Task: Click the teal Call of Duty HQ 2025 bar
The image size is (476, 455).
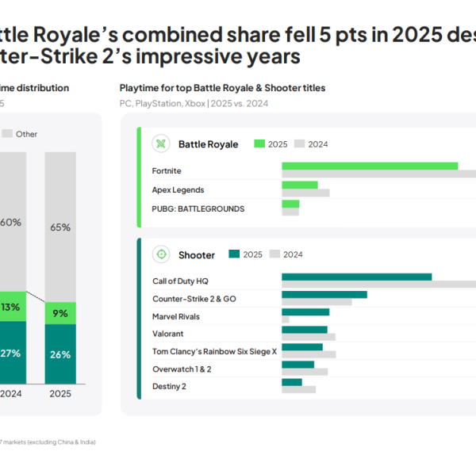Action: [x=356, y=277]
